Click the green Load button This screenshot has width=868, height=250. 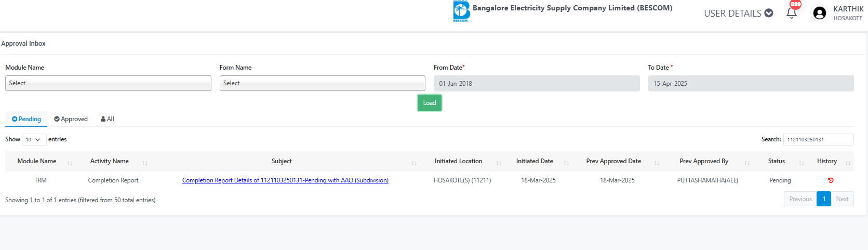(430, 103)
